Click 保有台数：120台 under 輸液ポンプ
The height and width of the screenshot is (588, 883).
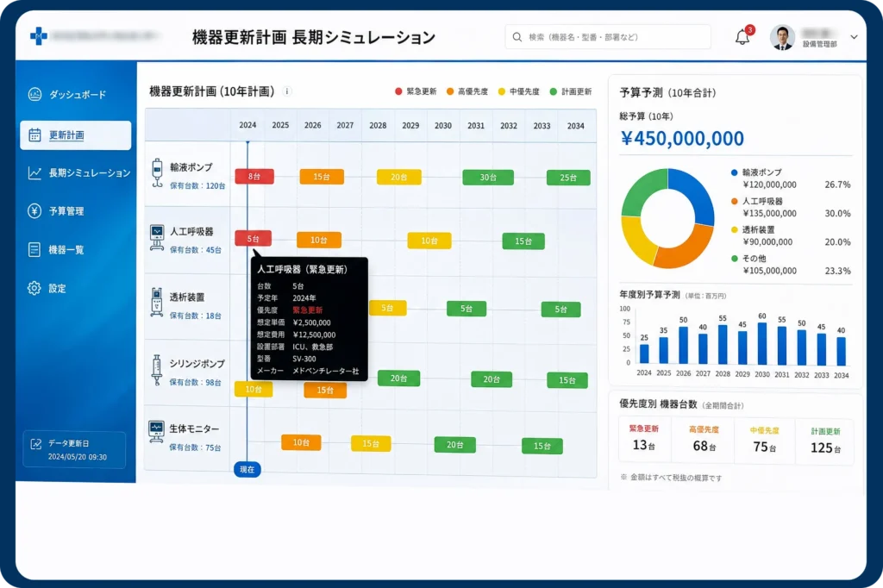[197, 186]
